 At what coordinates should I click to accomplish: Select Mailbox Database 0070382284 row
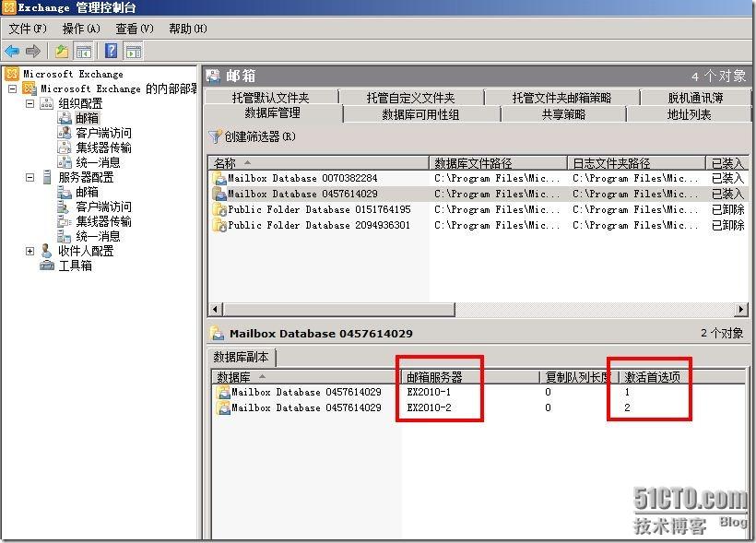(x=478, y=178)
